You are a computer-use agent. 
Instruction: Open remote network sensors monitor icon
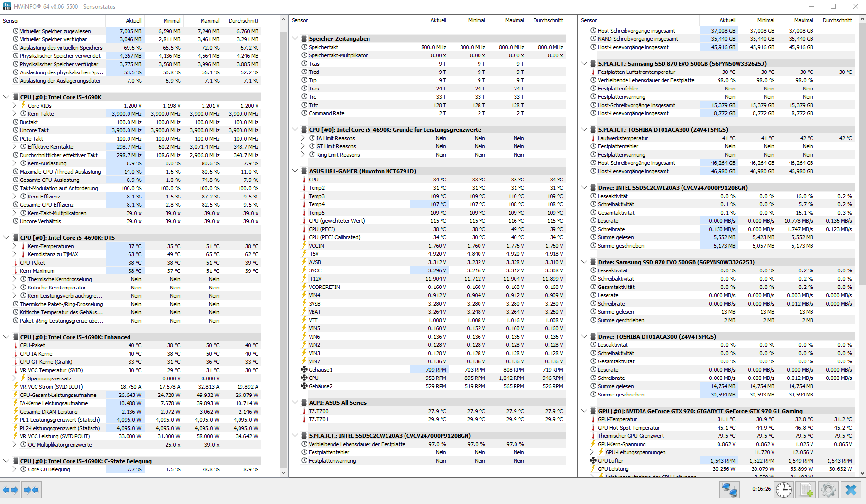pos(729,489)
